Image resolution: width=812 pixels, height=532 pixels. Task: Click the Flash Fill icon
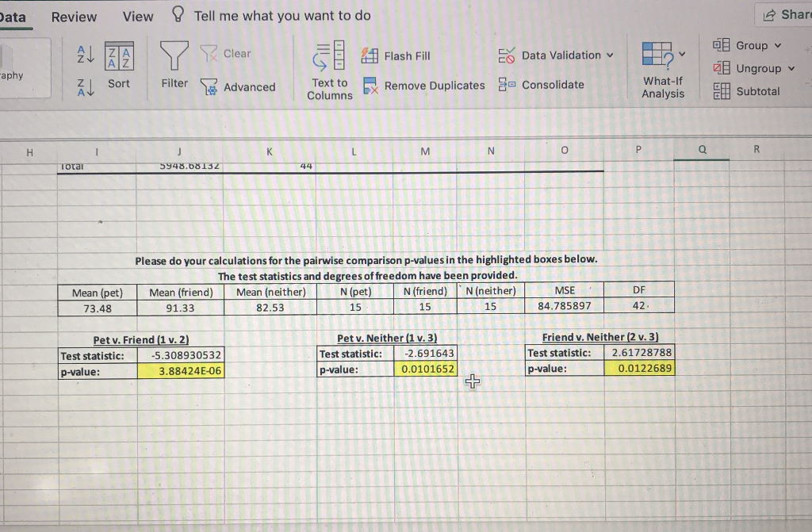370,55
